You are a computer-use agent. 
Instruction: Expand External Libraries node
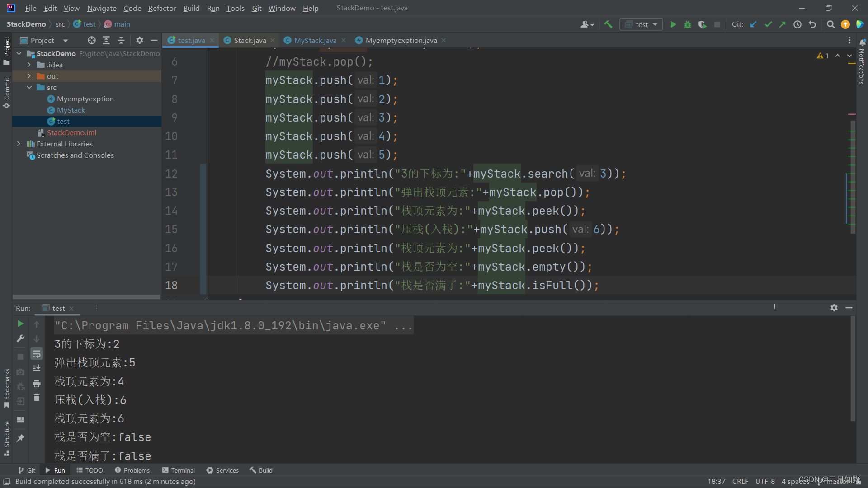point(19,144)
